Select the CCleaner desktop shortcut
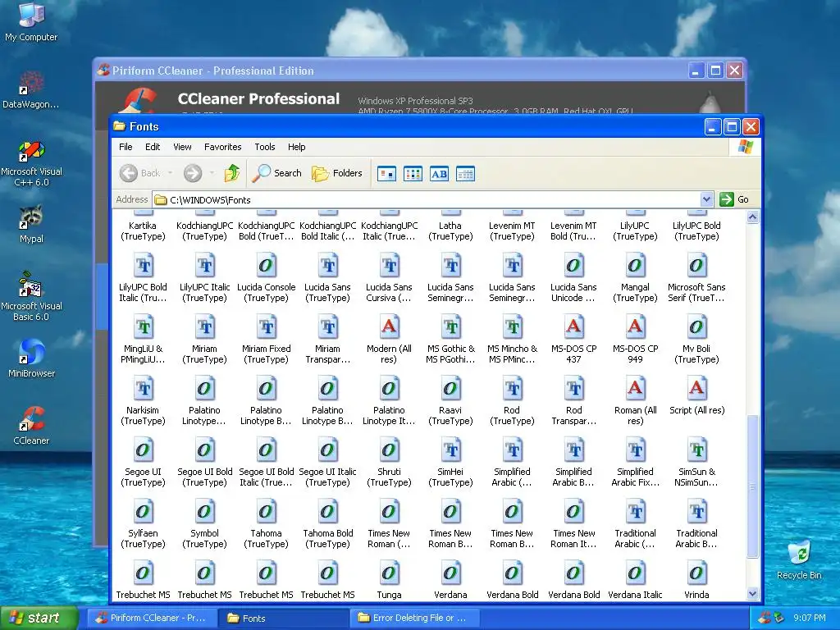The height and width of the screenshot is (630, 840). [x=31, y=426]
